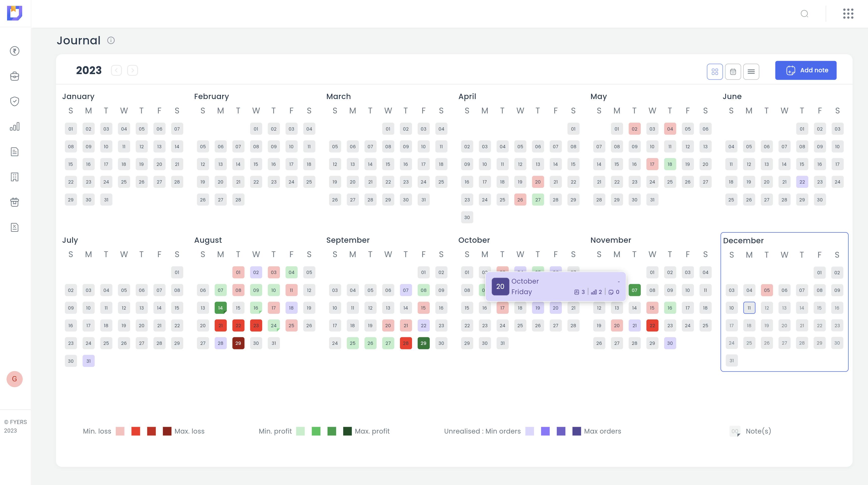Switch to monthly calendar view
868x485 pixels.
[x=733, y=71]
